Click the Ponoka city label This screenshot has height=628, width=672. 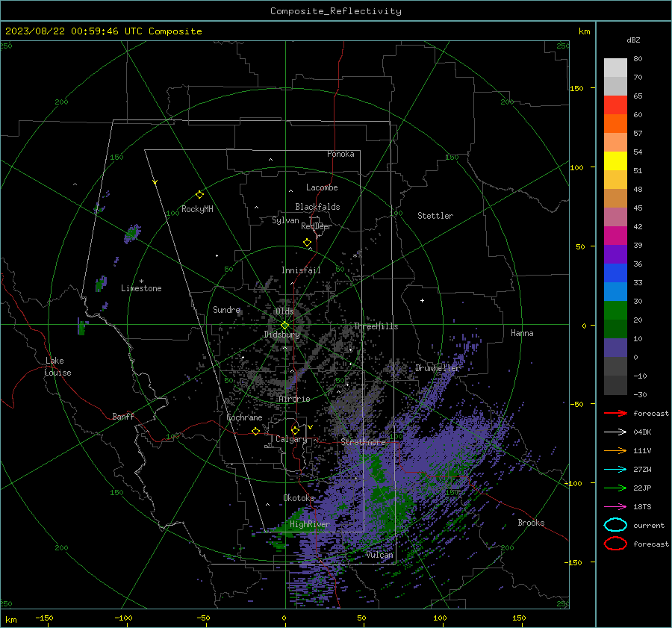[340, 154]
